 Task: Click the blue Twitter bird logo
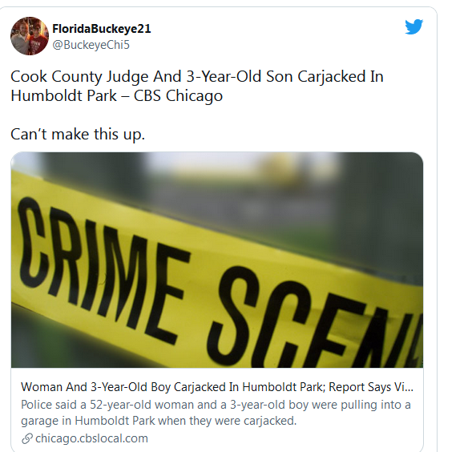tap(414, 26)
